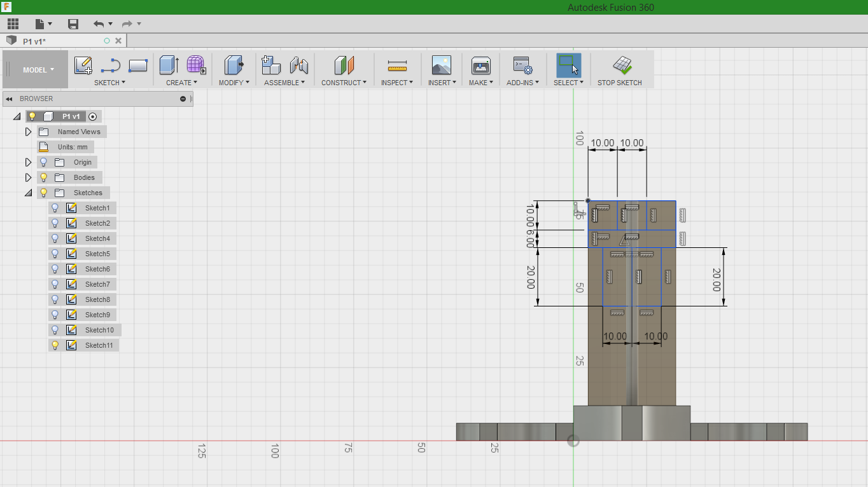Click the Press Pull modify icon
This screenshot has width=868, height=487.
(x=234, y=65)
